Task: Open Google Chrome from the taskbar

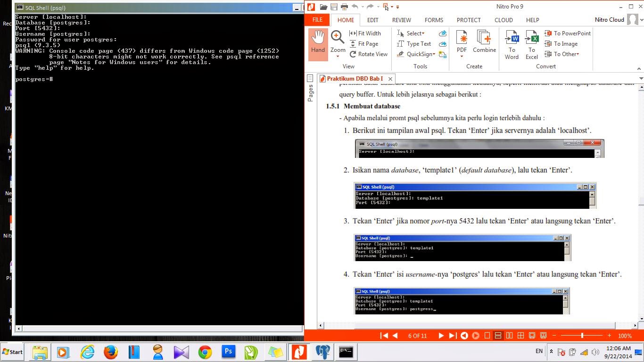Action: [205, 352]
